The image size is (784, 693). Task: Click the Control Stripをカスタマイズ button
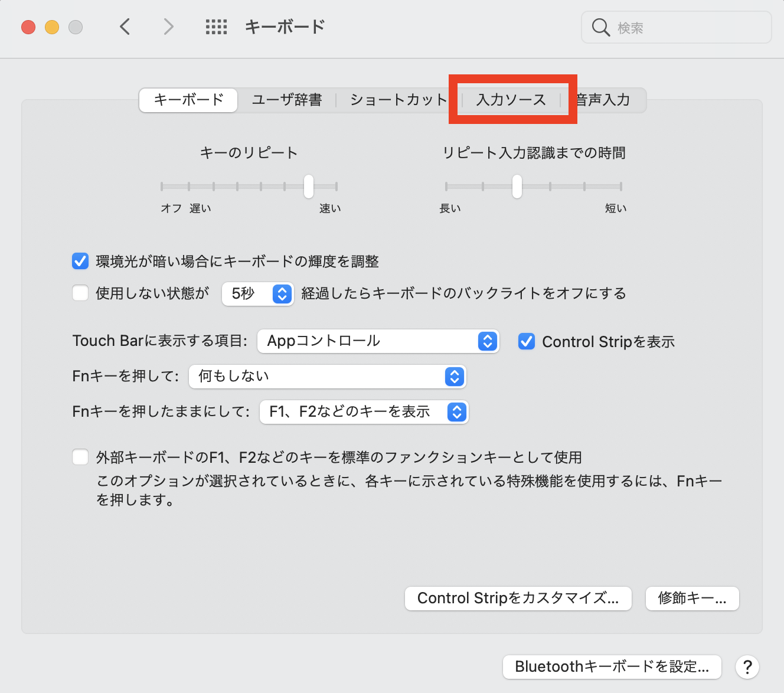518,598
